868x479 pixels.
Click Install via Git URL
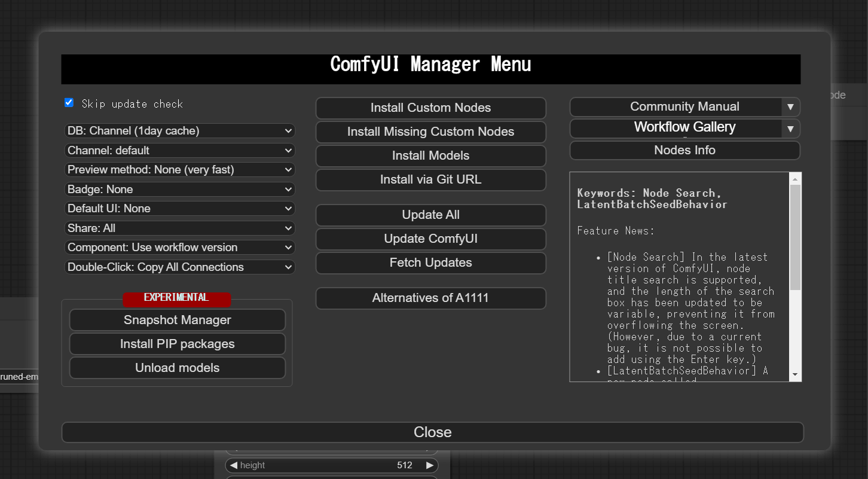pyautogui.click(x=430, y=180)
